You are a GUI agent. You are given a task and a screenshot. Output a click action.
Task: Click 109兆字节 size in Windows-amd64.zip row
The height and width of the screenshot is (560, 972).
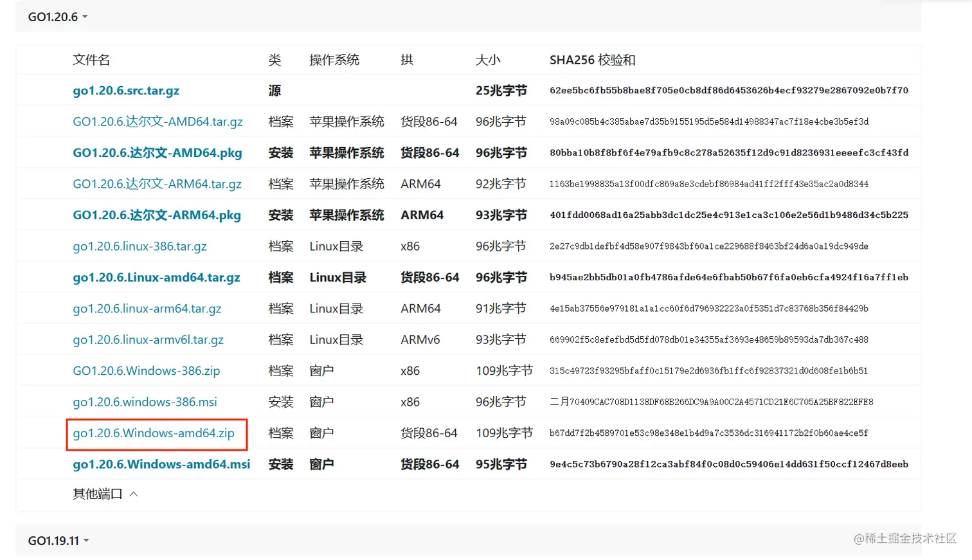click(x=504, y=433)
